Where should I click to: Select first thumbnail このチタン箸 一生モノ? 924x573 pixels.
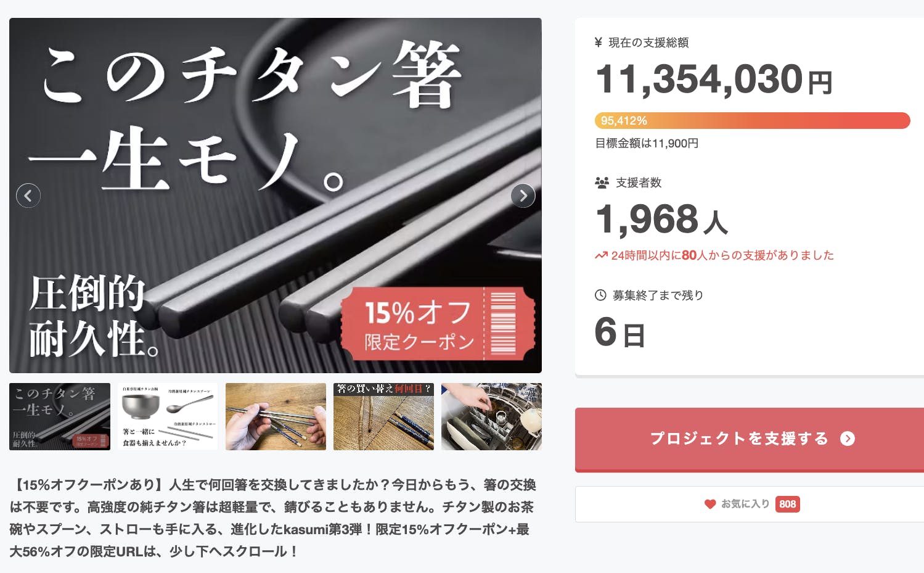coord(60,416)
